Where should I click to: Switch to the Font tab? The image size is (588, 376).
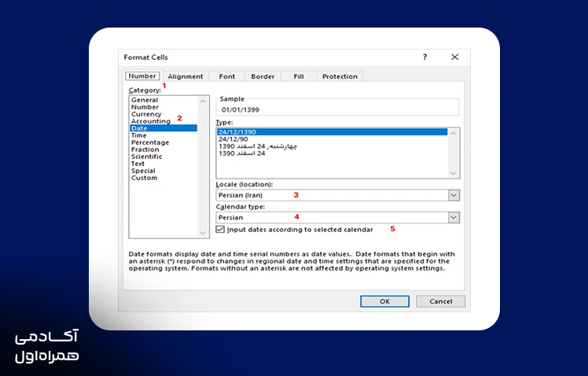[227, 76]
